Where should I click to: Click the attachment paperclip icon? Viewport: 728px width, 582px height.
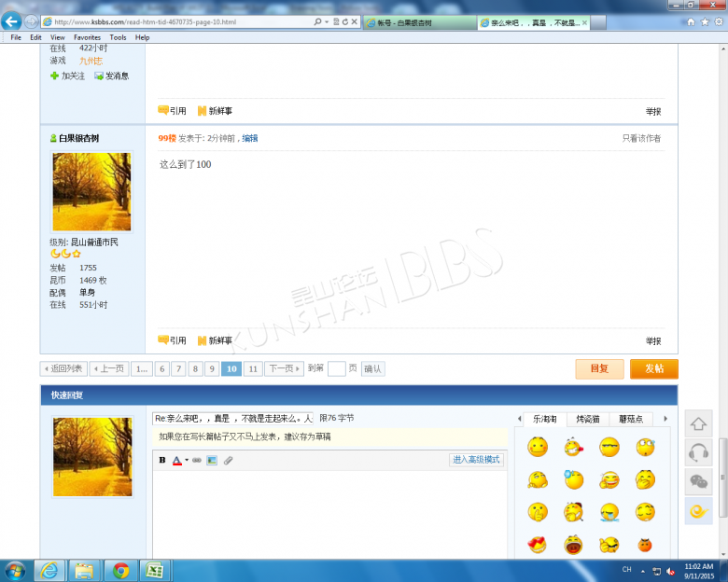point(227,460)
